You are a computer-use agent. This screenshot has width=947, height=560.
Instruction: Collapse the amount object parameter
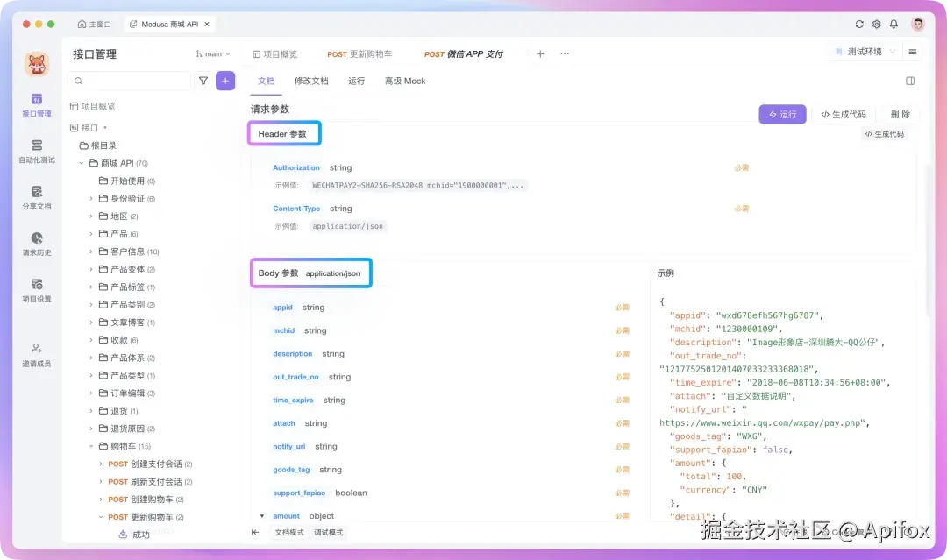pyautogui.click(x=262, y=516)
